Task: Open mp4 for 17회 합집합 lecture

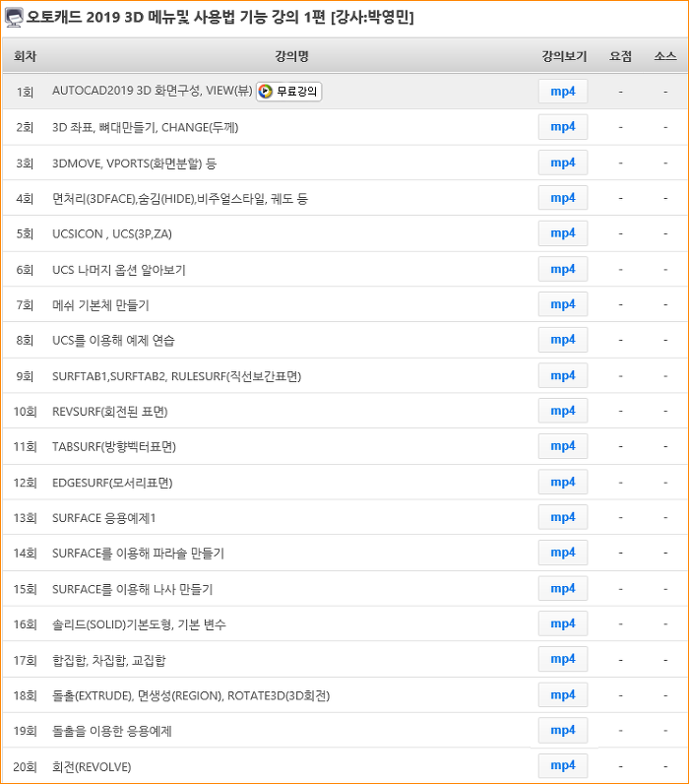Action: [x=563, y=660]
